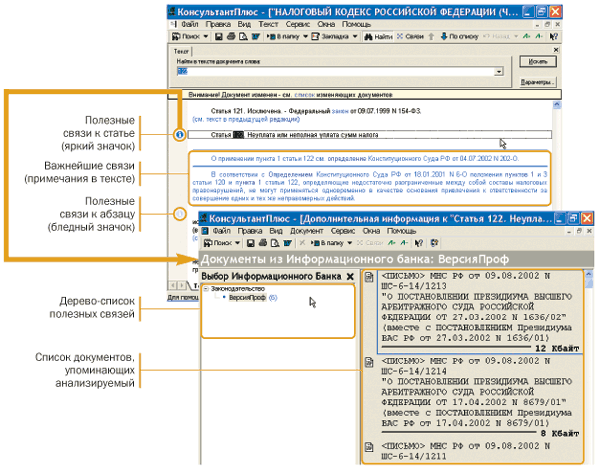600x474 pixels.
Task: Follow the закон link in Статья 121
Action: [x=340, y=111]
